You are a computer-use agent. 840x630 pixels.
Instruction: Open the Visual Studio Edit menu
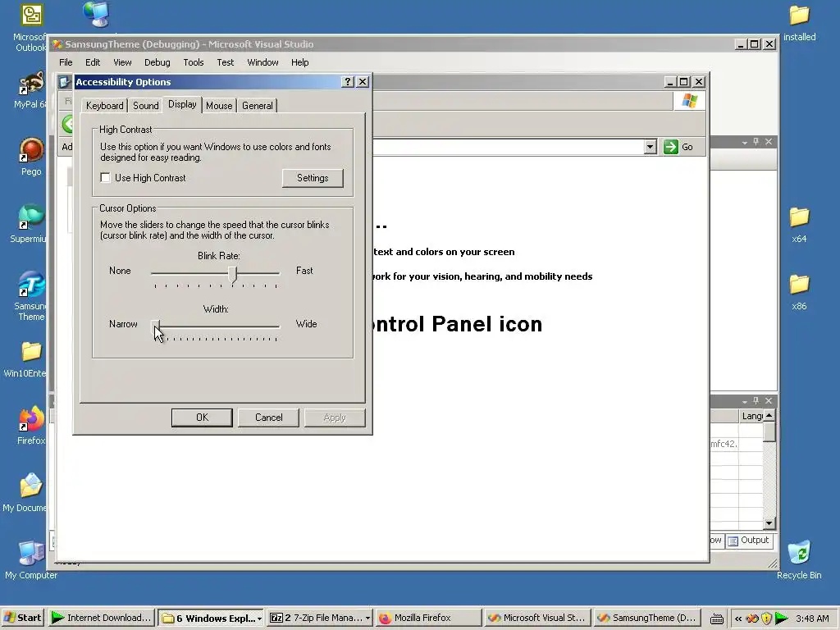point(93,62)
